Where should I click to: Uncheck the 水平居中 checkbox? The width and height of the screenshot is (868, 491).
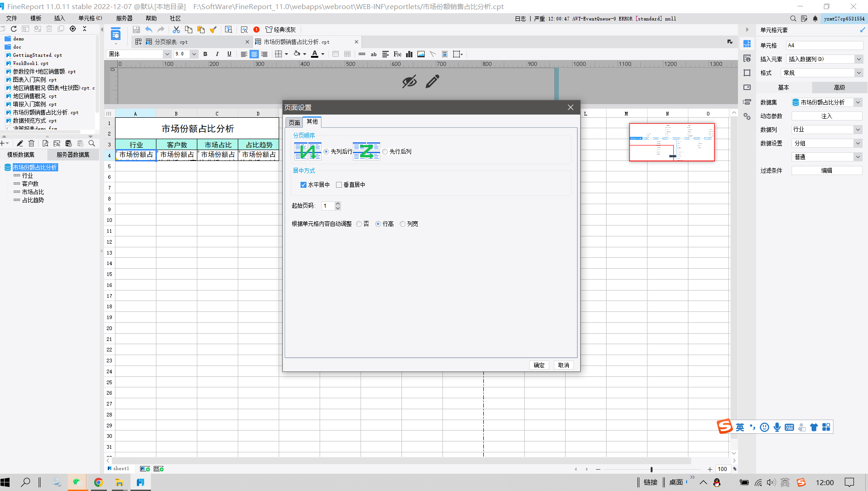click(304, 185)
